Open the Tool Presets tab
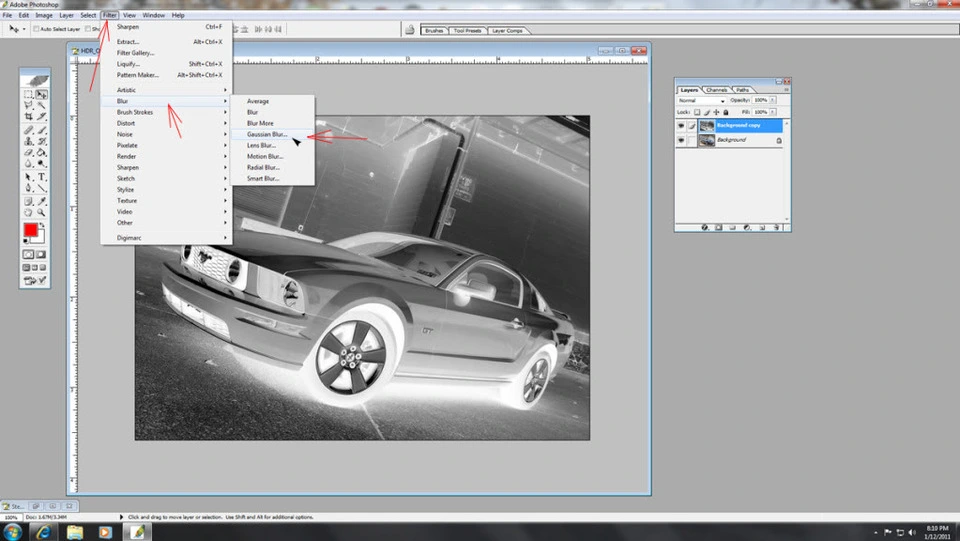The width and height of the screenshot is (960, 541). pyautogui.click(x=467, y=30)
